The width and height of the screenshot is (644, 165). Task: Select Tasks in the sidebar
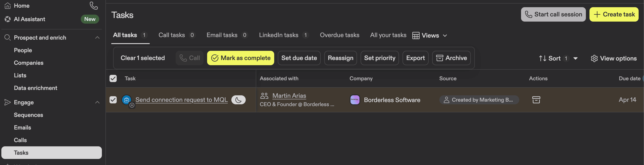pyautogui.click(x=52, y=153)
